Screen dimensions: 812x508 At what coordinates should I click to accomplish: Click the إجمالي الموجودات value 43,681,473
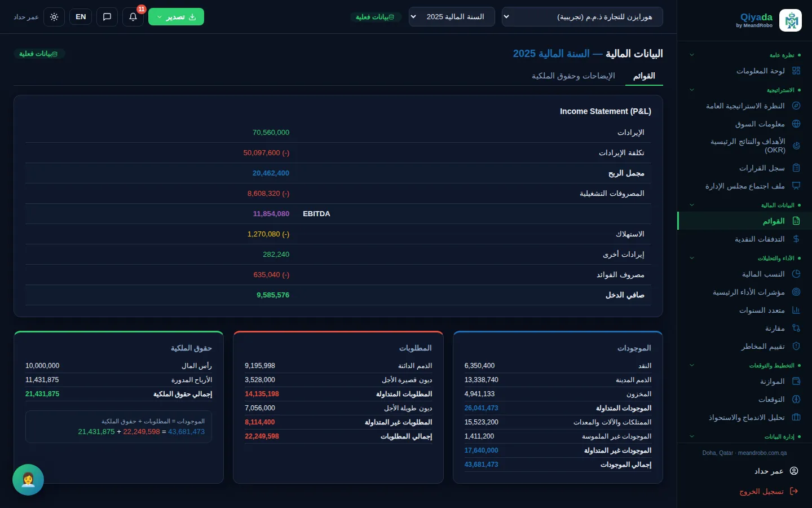[482, 465]
